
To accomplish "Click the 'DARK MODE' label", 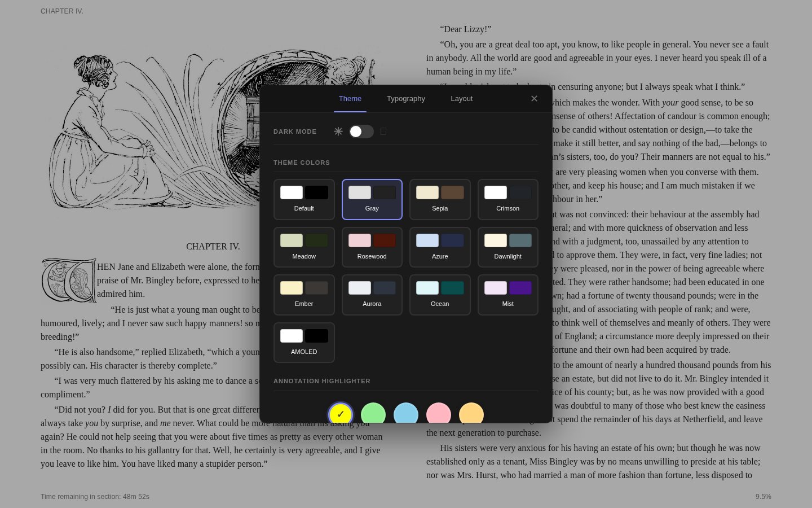I will tap(295, 132).
